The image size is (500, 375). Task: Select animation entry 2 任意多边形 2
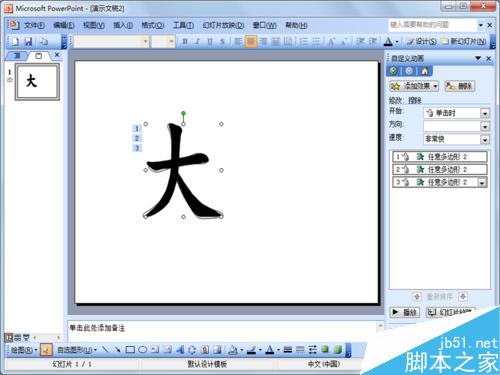(440, 169)
